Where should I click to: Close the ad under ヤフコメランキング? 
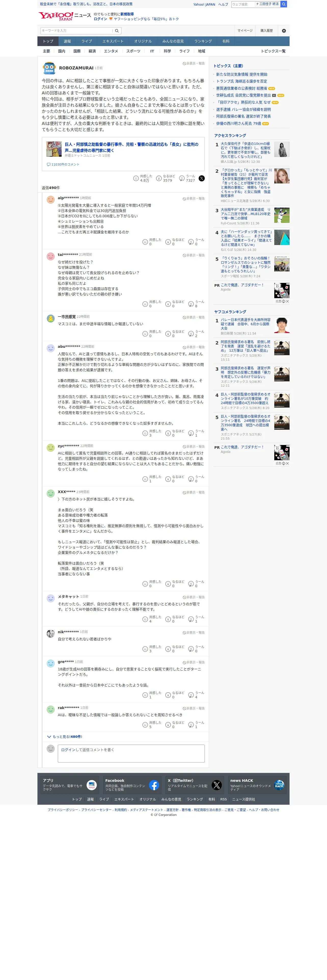288,463
